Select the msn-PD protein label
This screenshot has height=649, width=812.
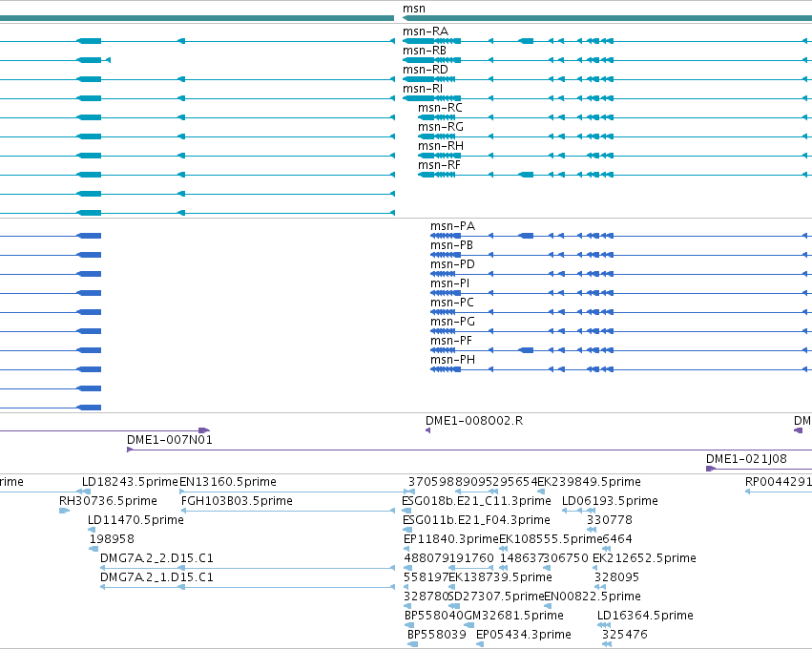pos(452,264)
